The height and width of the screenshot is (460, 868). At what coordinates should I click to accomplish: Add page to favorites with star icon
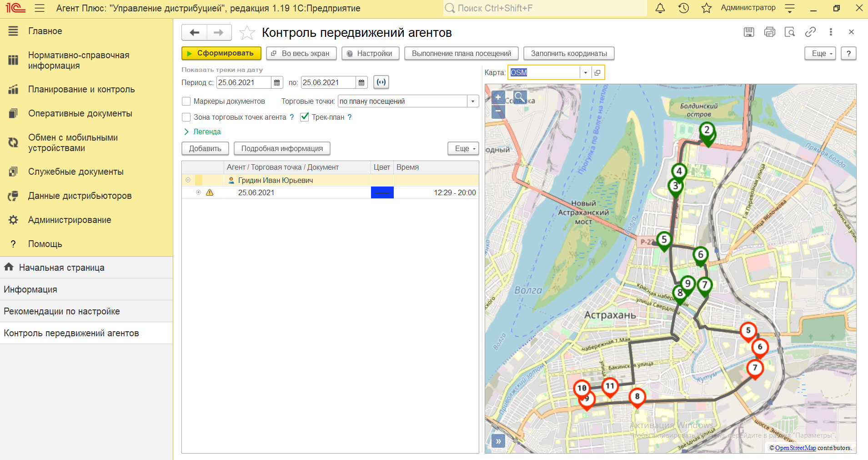[247, 33]
